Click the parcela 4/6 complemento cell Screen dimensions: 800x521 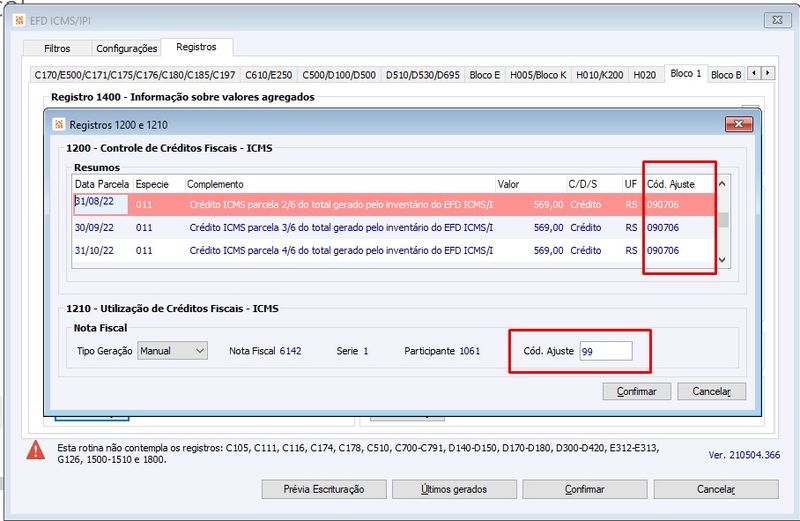[341, 251]
